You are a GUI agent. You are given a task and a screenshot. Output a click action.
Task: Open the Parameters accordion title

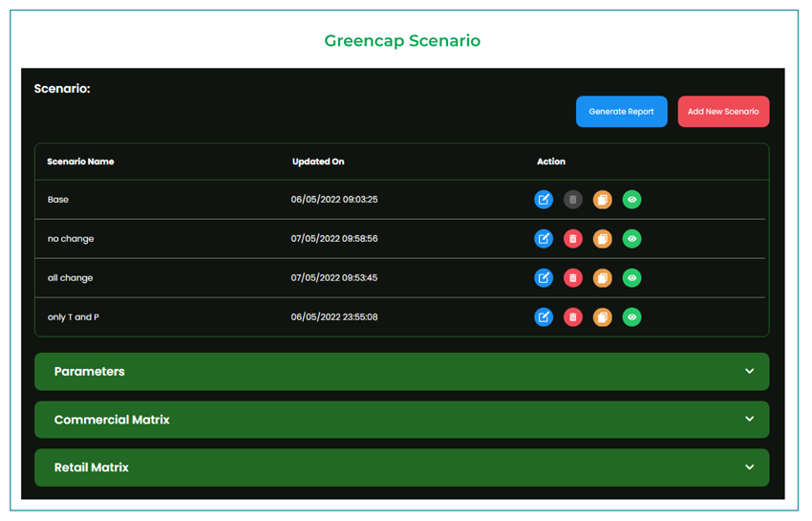pos(90,372)
